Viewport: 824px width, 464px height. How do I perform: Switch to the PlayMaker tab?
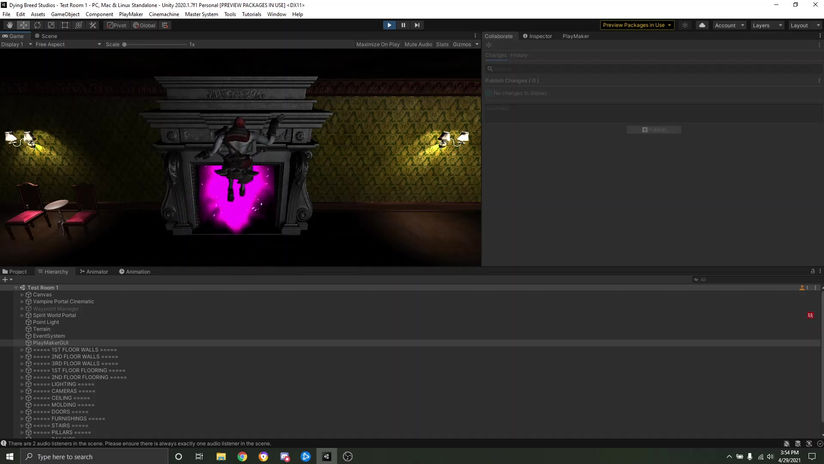tap(575, 36)
